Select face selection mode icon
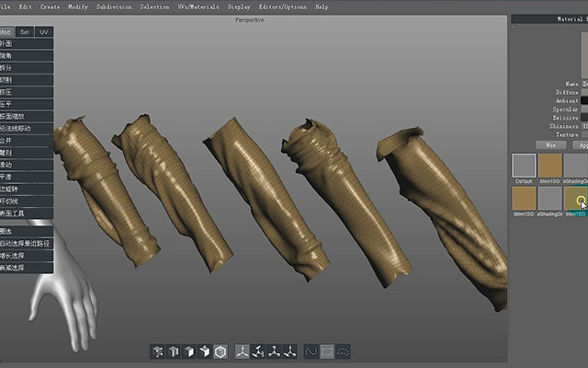Viewport: 588px width, 368px height. pyautogui.click(x=189, y=351)
